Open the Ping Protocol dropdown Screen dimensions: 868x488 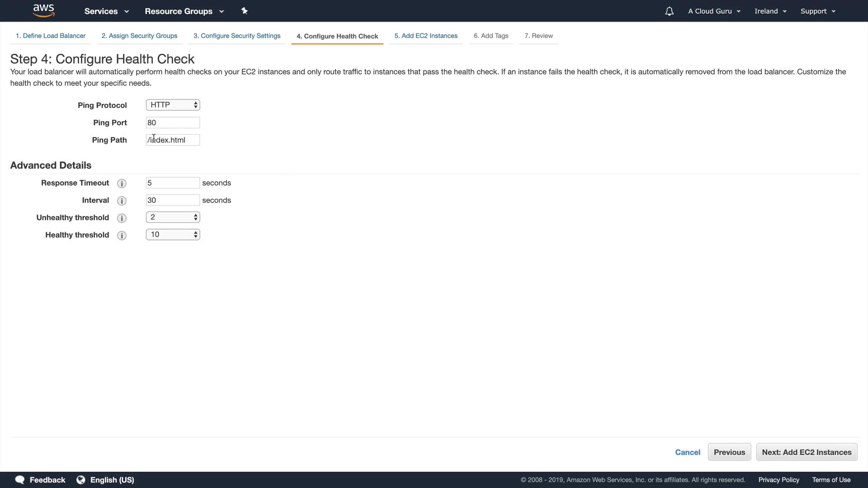(x=173, y=105)
